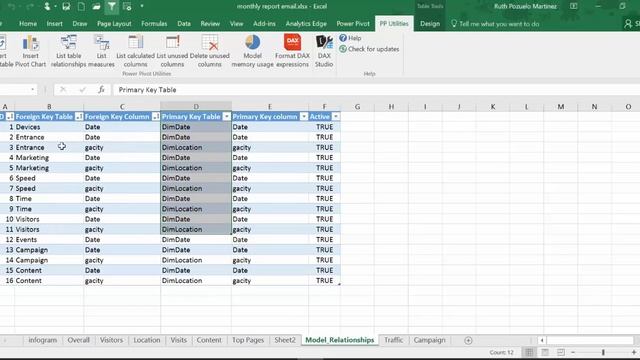Switch to the Campaign sheet tab

429,340
